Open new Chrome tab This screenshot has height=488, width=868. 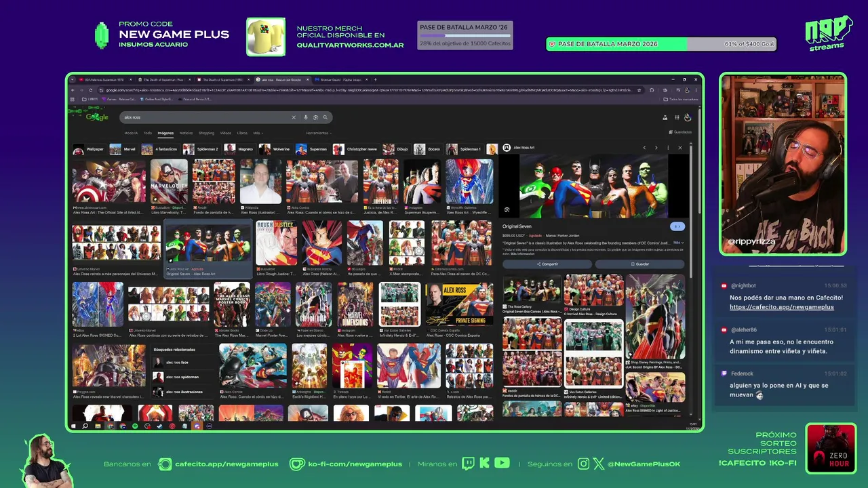pyautogui.click(x=376, y=79)
